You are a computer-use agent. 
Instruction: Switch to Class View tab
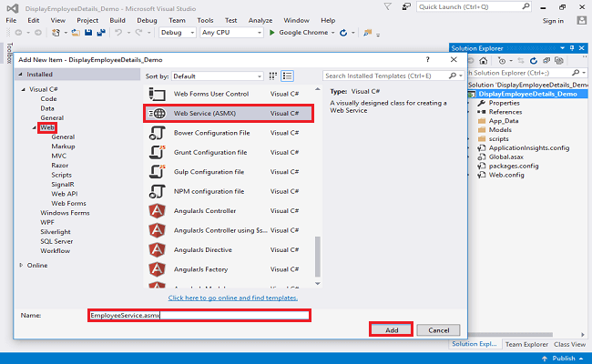point(570,344)
